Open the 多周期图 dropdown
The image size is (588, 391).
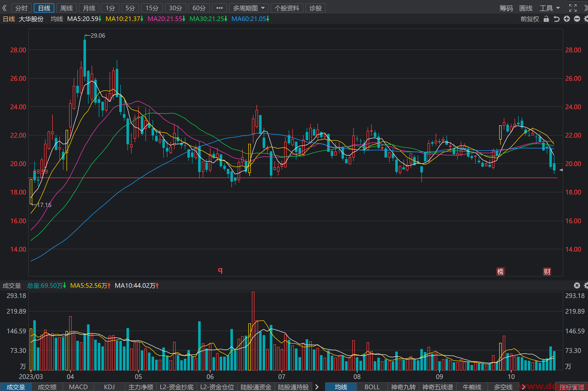(249, 8)
